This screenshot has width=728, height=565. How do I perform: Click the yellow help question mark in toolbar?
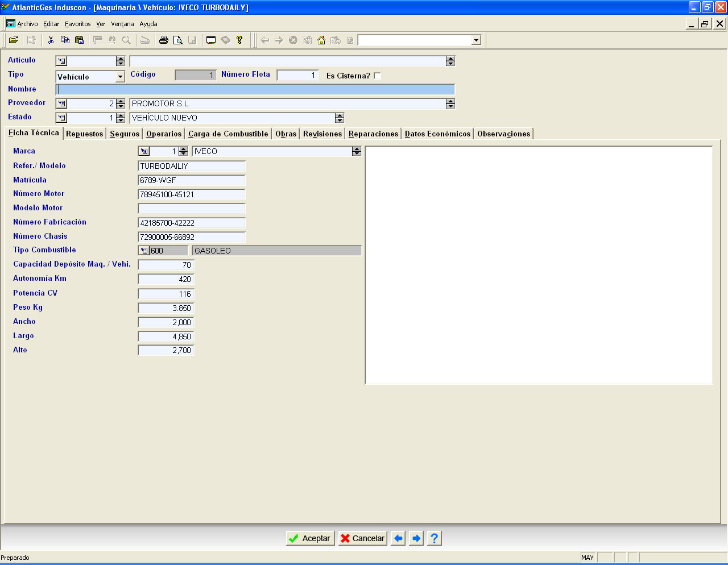[x=239, y=40]
